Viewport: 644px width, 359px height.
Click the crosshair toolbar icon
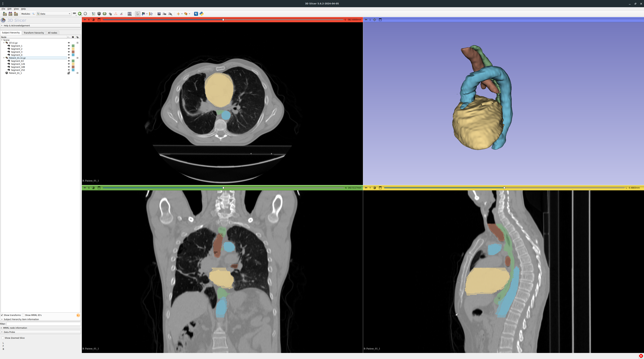178,14
